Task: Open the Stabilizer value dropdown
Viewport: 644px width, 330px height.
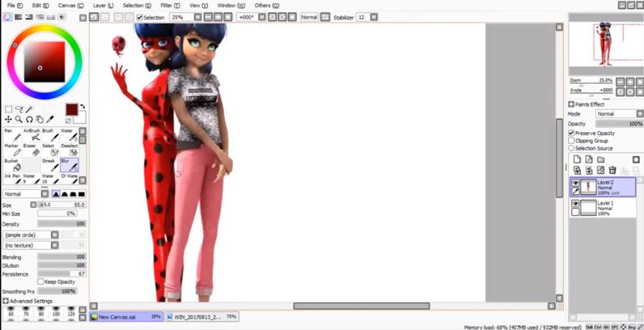Action: click(373, 17)
